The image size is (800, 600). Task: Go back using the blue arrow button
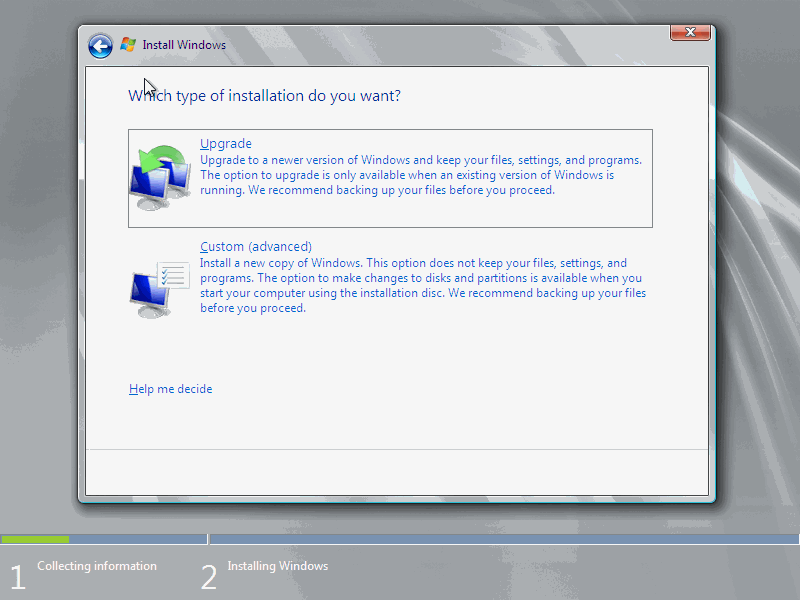[x=100, y=46]
